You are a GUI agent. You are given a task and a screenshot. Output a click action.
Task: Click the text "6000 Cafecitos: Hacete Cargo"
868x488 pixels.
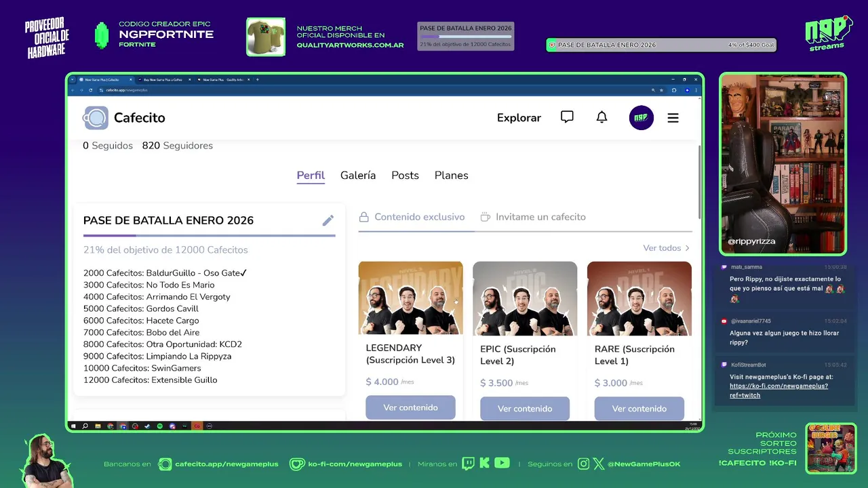coord(141,321)
